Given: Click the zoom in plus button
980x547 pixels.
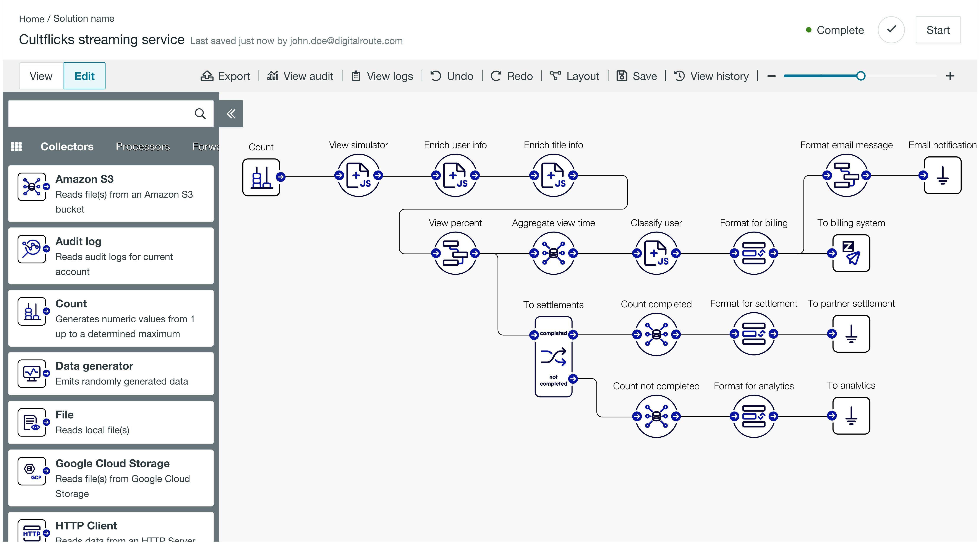Looking at the screenshot, I should tap(950, 76).
